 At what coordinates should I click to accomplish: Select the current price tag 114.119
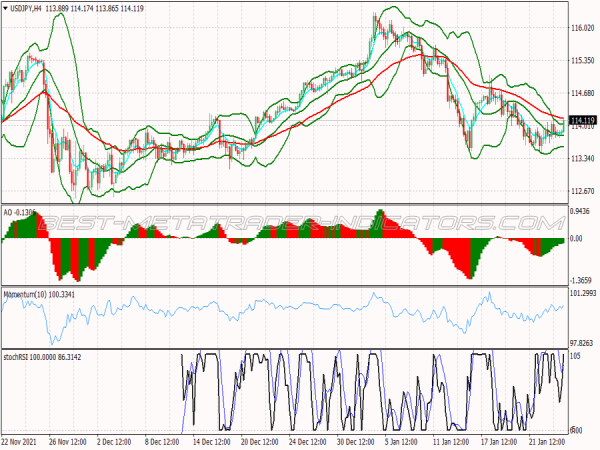(582, 121)
